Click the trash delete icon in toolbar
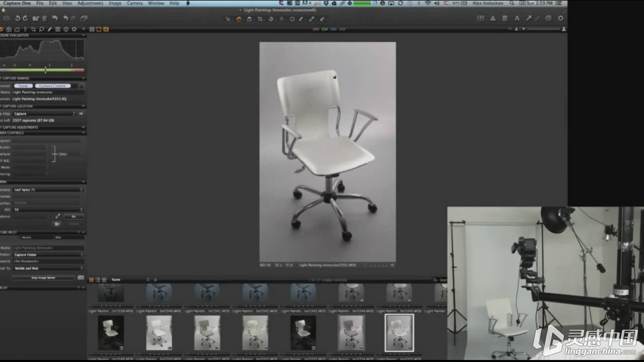 coord(45,18)
